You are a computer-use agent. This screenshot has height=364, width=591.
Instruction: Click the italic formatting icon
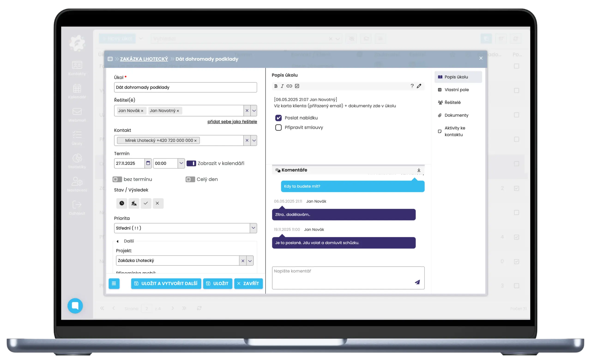(x=282, y=86)
